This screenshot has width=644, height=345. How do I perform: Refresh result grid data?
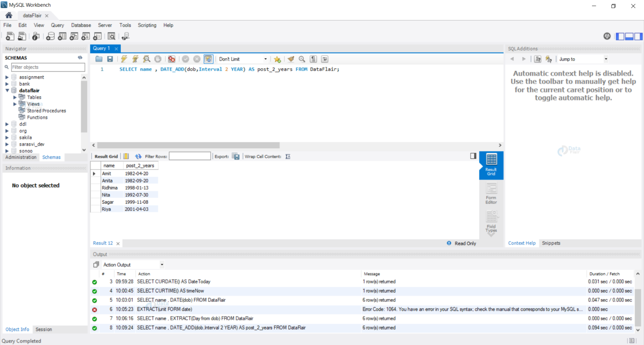pyautogui.click(x=138, y=156)
